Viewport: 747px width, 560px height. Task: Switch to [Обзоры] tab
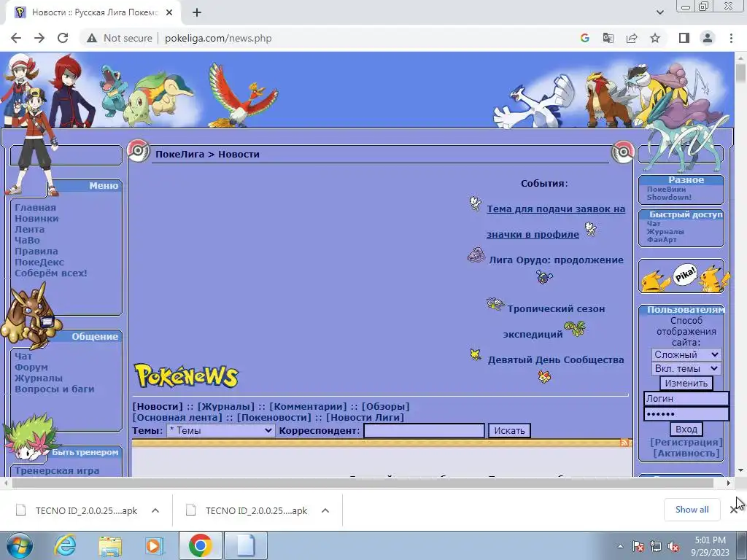(385, 407)
